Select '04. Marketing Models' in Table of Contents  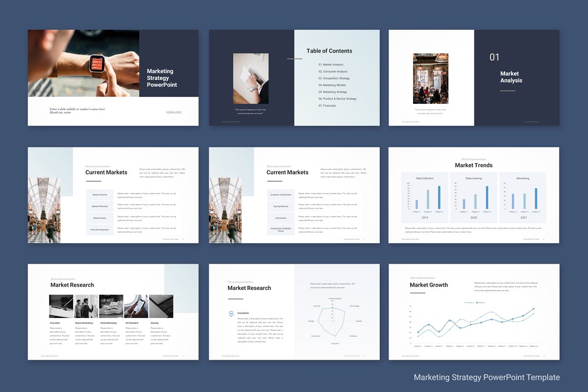click(332, 85)
